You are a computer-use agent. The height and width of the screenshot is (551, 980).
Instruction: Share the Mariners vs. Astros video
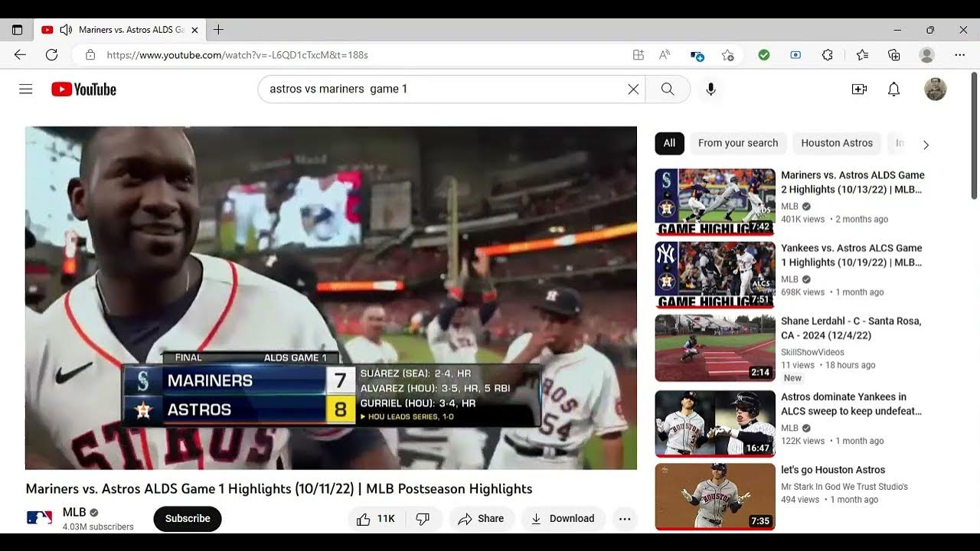(481, 519)
